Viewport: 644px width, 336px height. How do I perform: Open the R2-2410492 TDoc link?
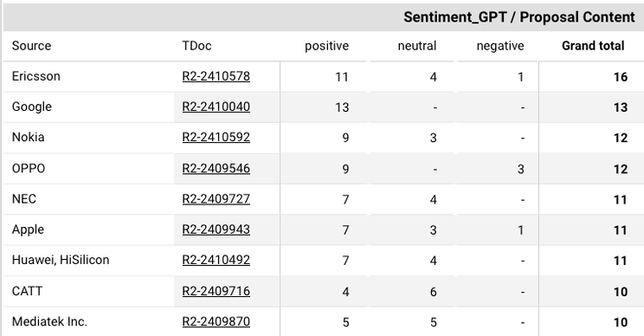click(216, 260)
